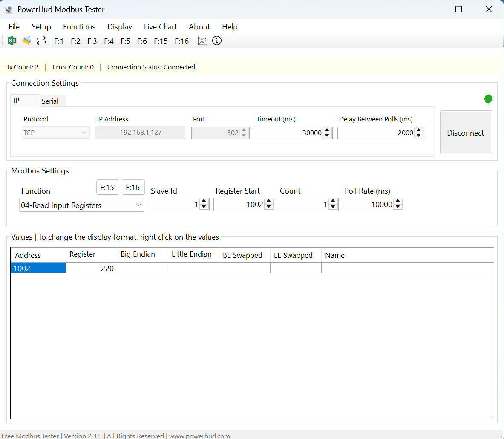Click the Excel export icon in toolbar
504x439 pixels.
(12, 41)
